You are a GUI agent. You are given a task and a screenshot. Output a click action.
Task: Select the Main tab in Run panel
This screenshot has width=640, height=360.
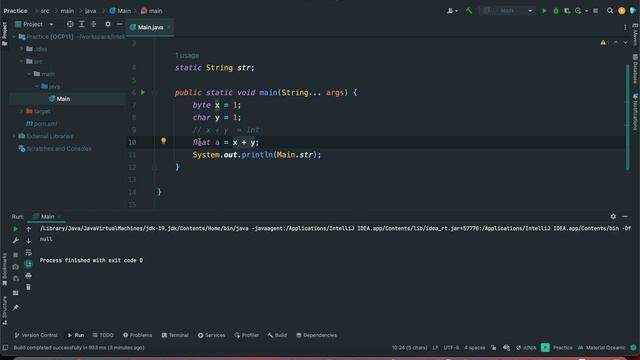click(x=47, y=216)
